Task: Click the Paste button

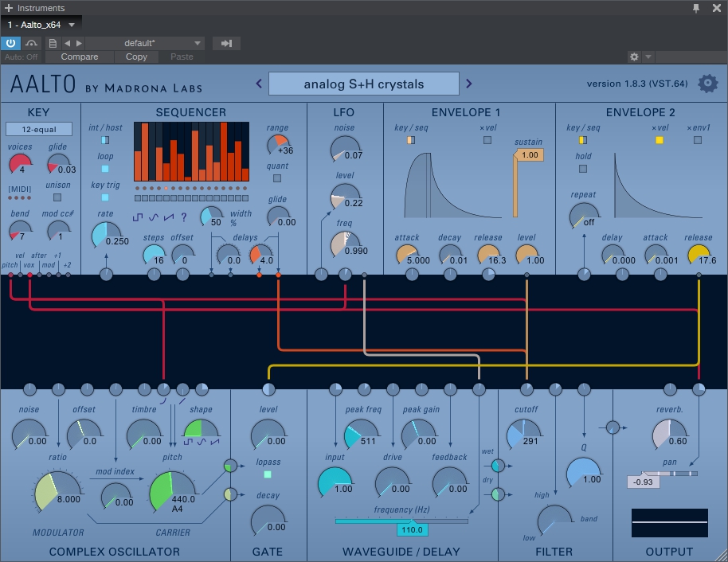Action: pyautogui.click(x=182, y=57)
